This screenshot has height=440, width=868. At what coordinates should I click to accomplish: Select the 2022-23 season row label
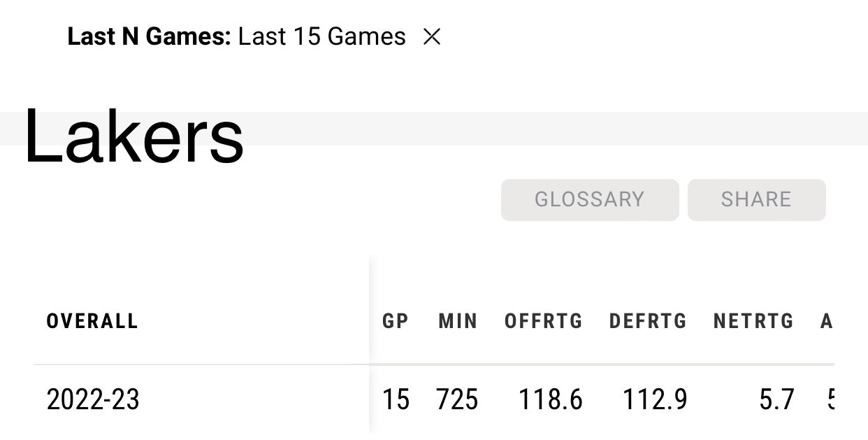point(93,400)
